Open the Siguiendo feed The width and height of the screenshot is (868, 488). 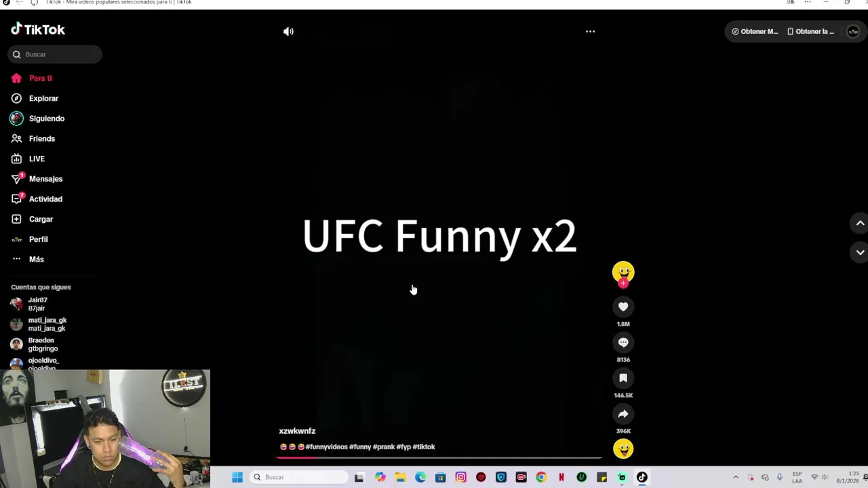tap(46, 119)
